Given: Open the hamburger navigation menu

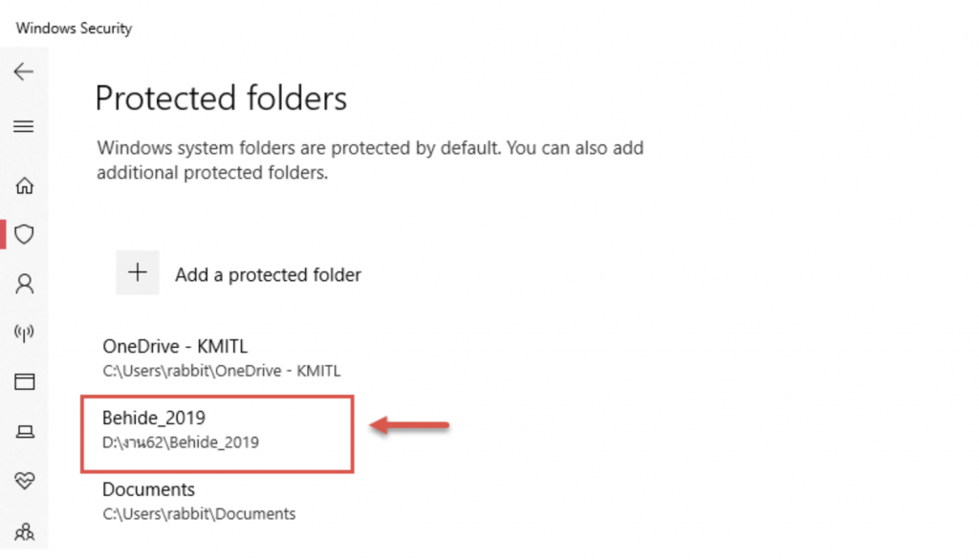Looking at the screenshot, I should pos(24,126).
